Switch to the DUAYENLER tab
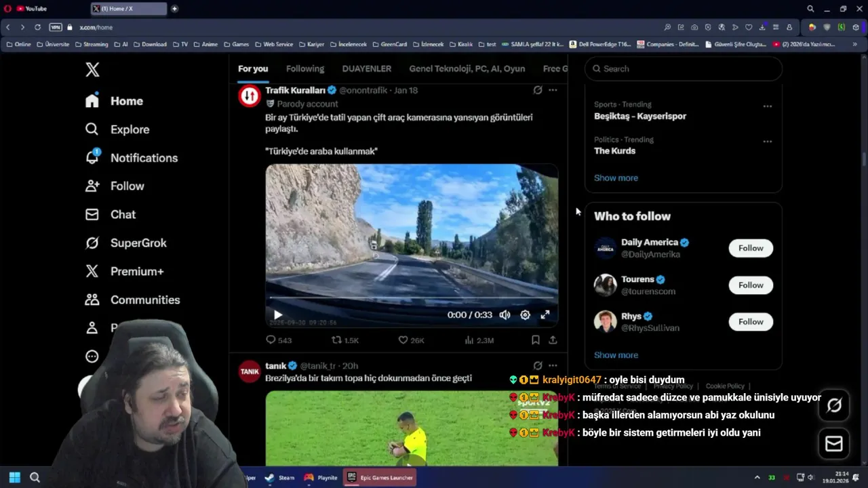Viewport: 868px width, 488px height. tap(367, 68)
